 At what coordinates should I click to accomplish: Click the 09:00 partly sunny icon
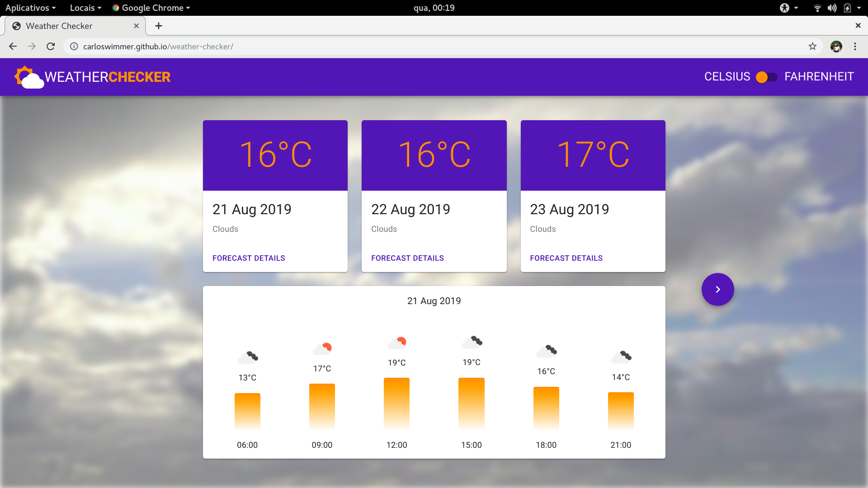322,348
